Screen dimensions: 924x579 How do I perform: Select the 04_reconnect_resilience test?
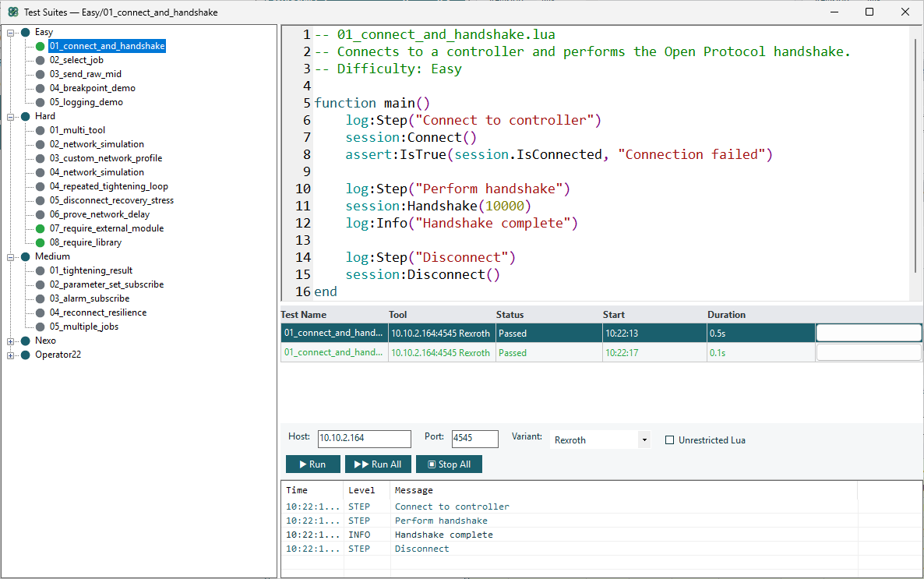coord(98,313)
